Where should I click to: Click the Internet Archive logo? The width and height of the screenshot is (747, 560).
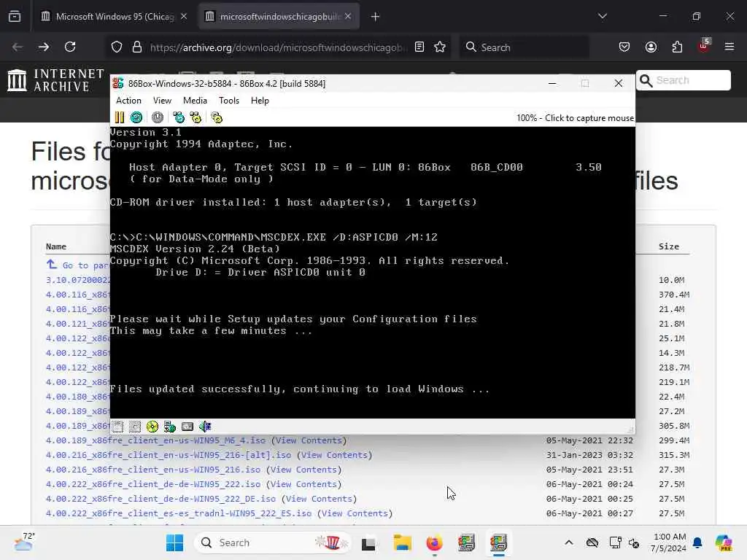[55, 80]
